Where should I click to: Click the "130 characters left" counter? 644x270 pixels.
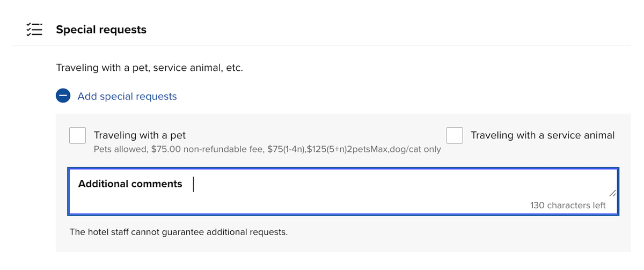click(x=568, y=205)
